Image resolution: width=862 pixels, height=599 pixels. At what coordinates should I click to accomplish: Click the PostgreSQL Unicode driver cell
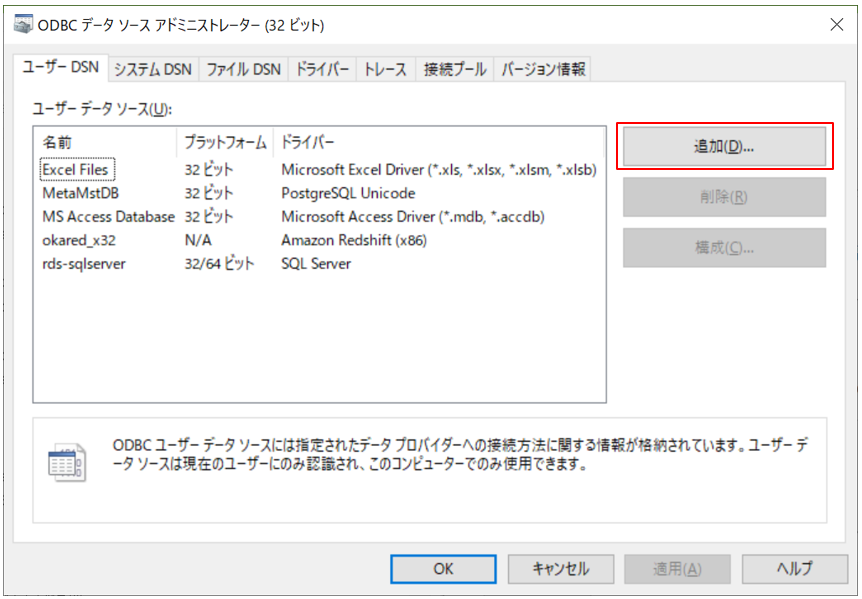tap(348, 193)
